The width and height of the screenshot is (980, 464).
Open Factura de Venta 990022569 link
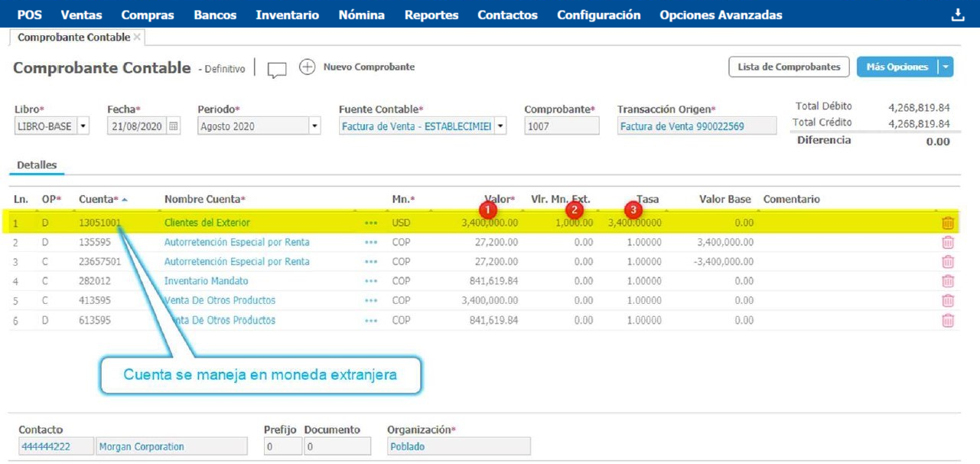tap(682, 126)
